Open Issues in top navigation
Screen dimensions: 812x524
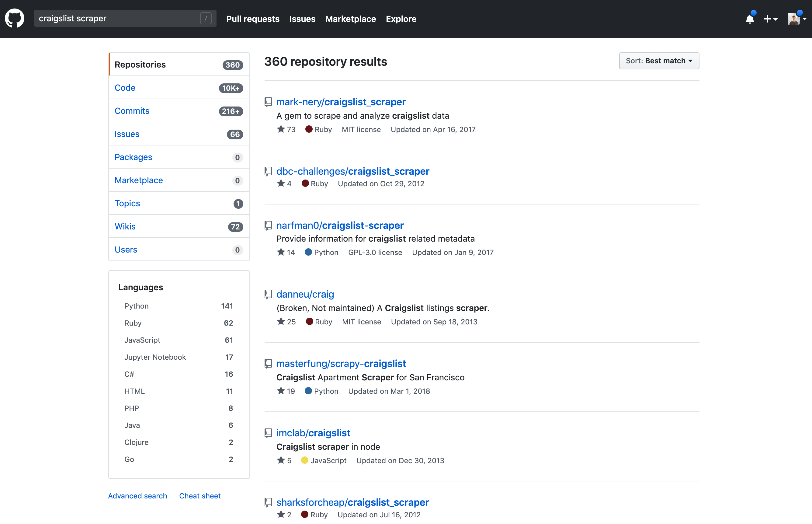pyautogui.click(x=302, y=19)
